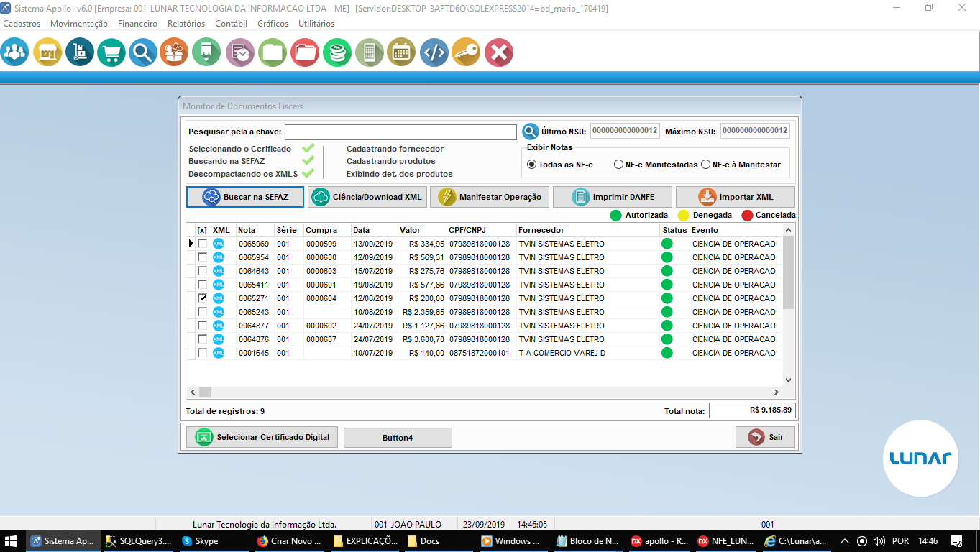Click XML icon for nota 0064643

(x=219, y=271)
